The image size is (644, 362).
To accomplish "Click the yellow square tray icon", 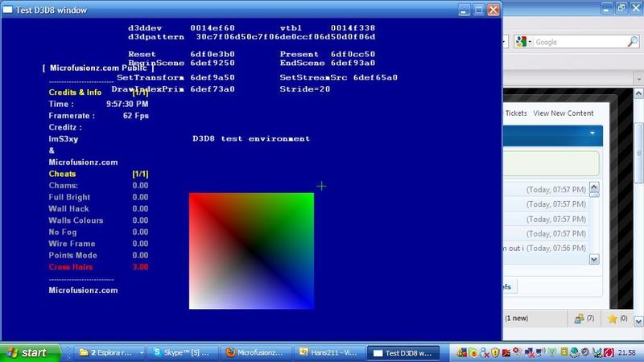I will tap(564, 352).
